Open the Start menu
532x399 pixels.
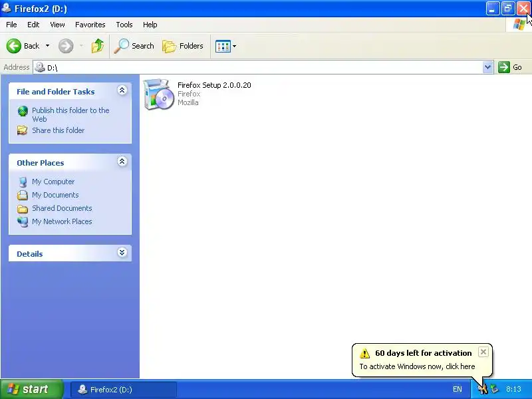coord(32,389)
